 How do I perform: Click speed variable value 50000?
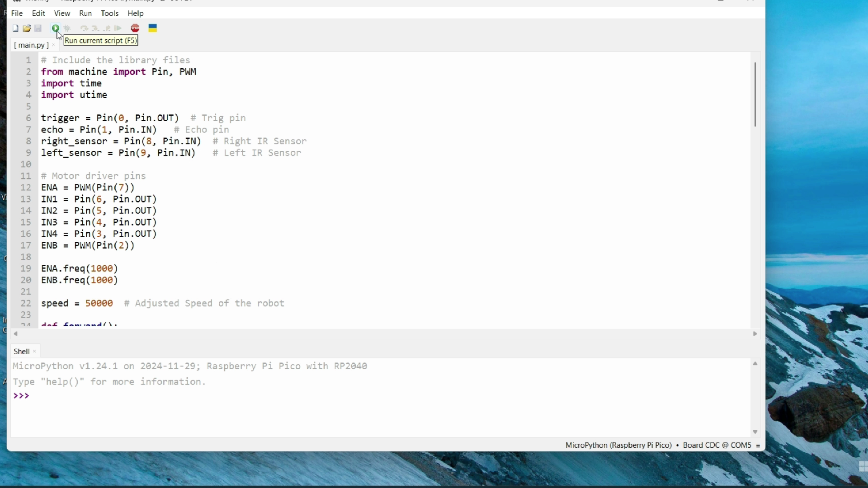pyautogui.click(x=99, y=303)
